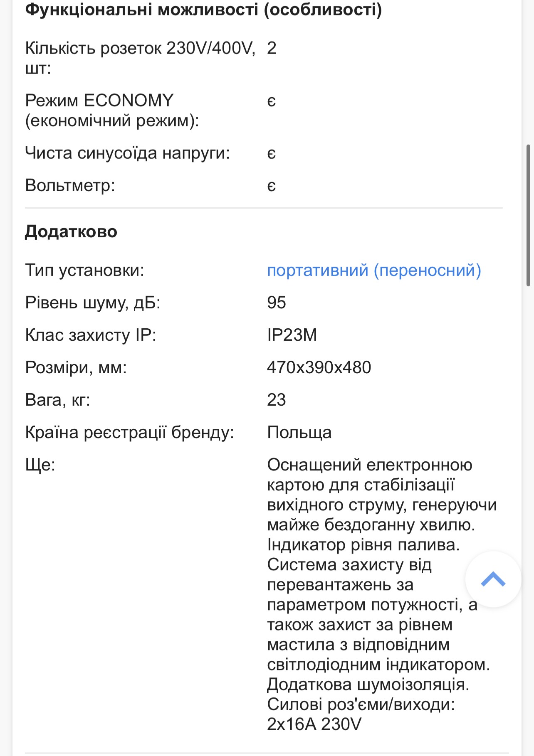Select the Вага, кг label
534x756 pixels.
pos(58,400)
